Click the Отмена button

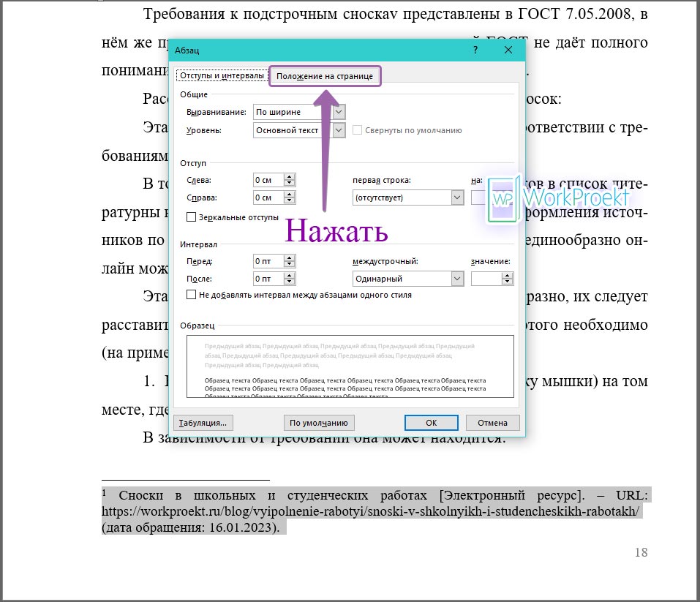[492, 422]
